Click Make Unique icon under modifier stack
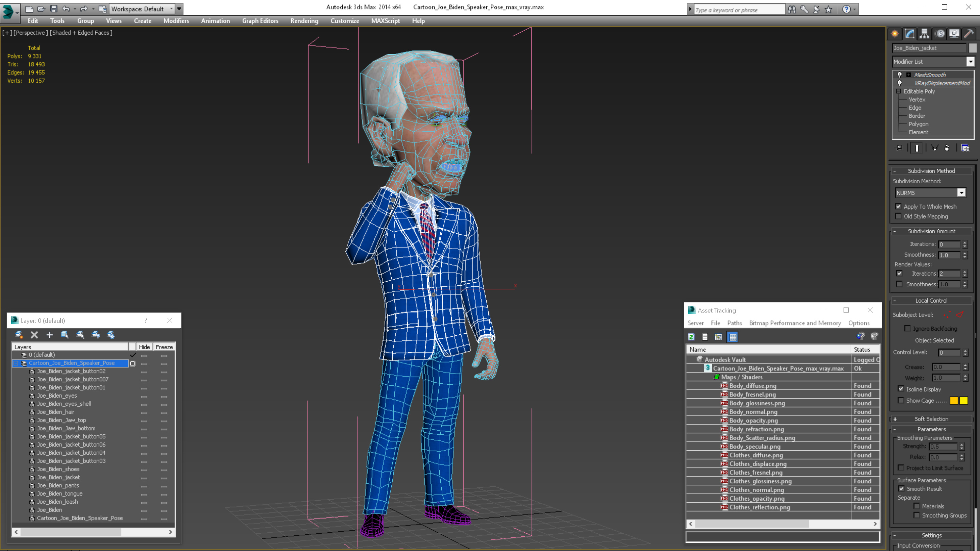 pyautogui.click(x=934, y=148)
